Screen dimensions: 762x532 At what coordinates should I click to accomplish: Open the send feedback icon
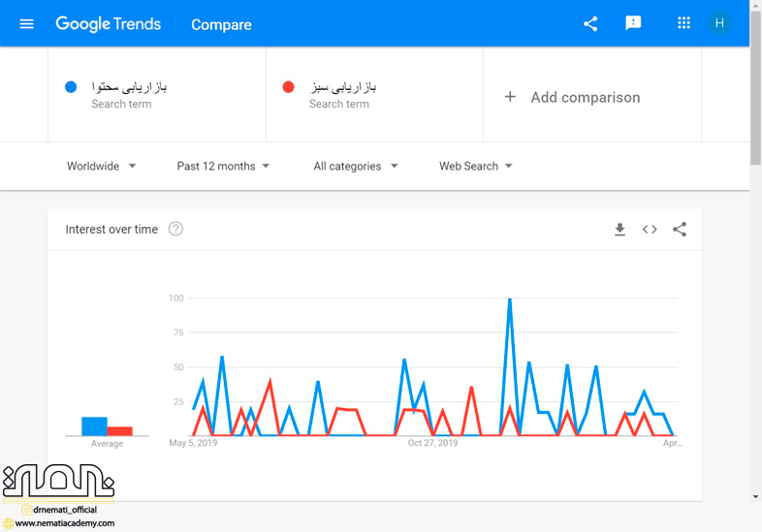633,23
